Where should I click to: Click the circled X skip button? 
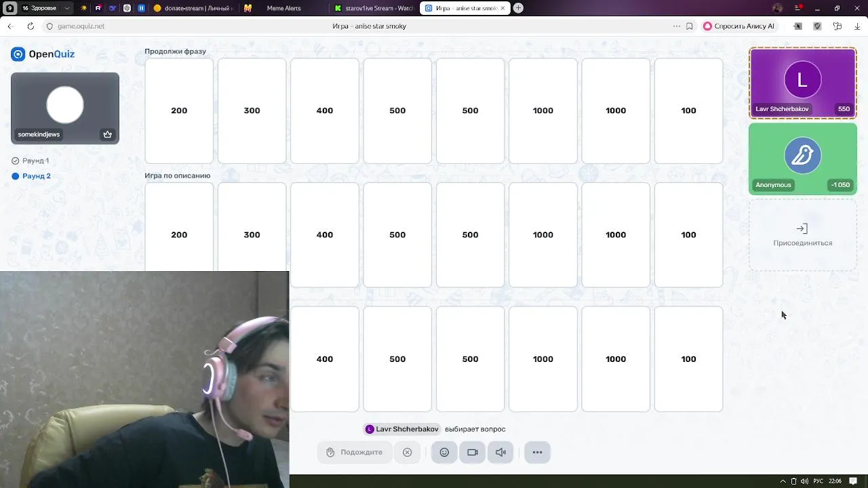407,452
